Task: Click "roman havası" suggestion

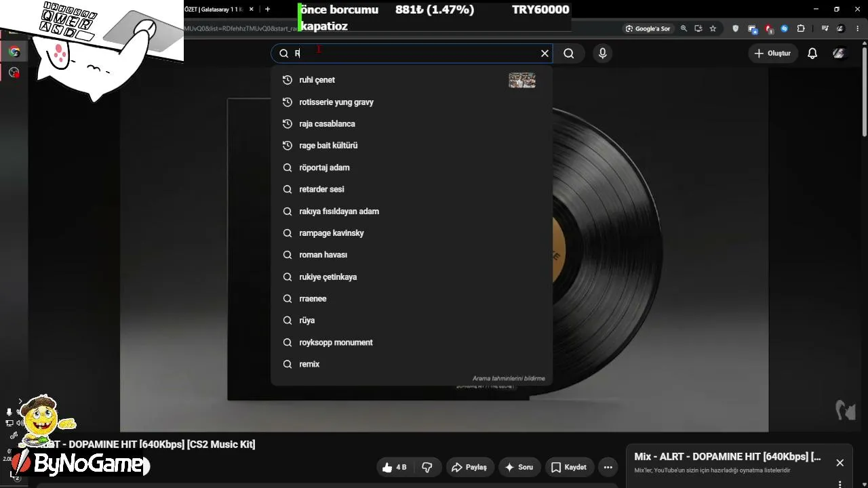Action: 411,255
